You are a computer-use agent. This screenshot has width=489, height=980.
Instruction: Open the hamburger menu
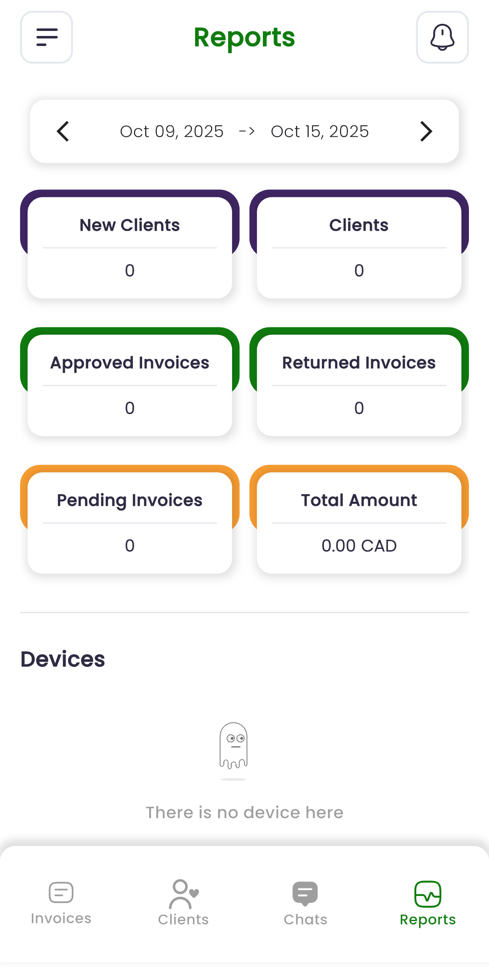(x=46, y=37)
